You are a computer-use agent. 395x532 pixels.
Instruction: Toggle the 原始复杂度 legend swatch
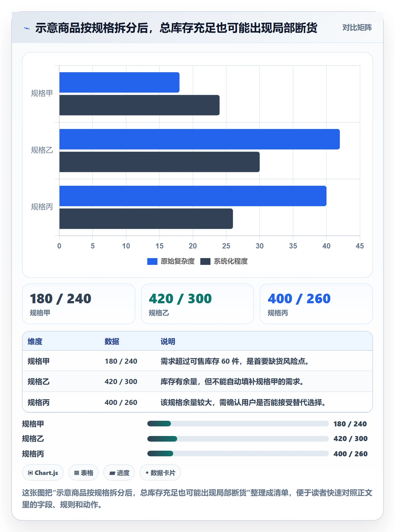click(x=152, y=261)
